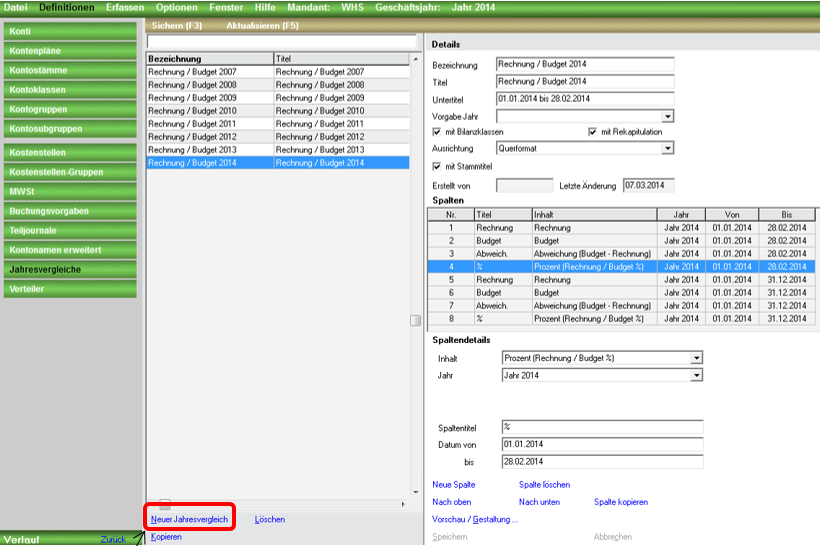Select 'Rechnung / Budget 2010' list row
Viewport: 826px width, 546px height.
click(210, 111)
